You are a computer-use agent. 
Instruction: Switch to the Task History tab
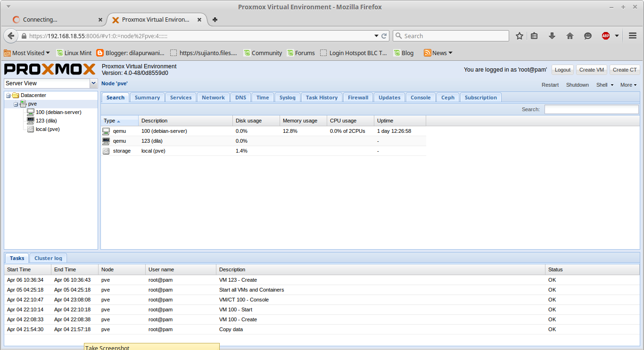click(x=322, y=98)
